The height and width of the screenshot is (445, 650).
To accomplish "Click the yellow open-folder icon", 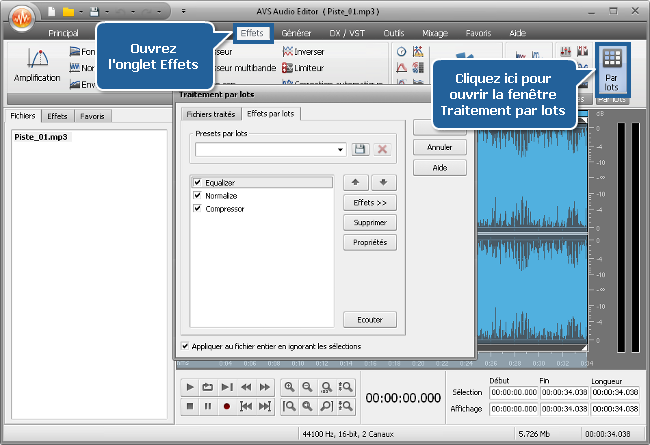I will point(68,12).
